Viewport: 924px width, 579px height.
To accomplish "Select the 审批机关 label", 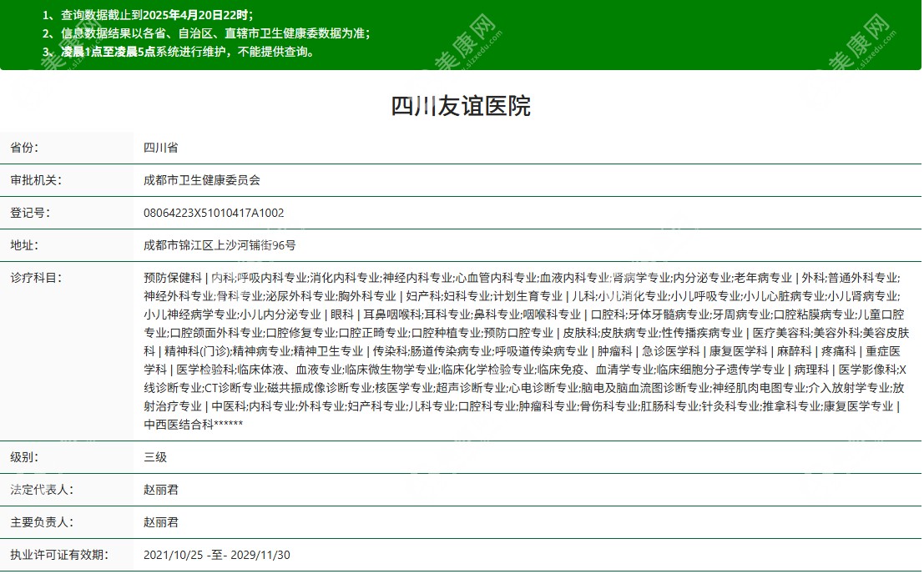I will click(36, 180).
